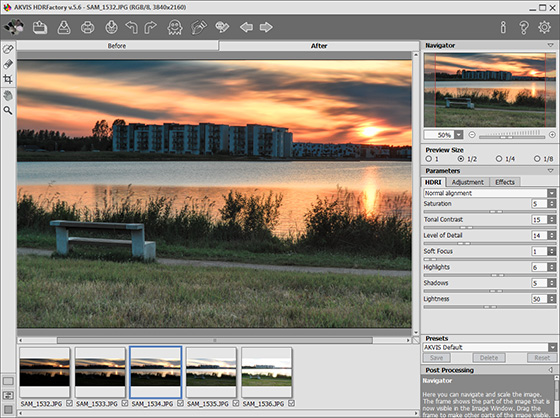Select the hand pan tool
Image resolution: width=560 pixels, height=418 pixels.
click(8, 95)
